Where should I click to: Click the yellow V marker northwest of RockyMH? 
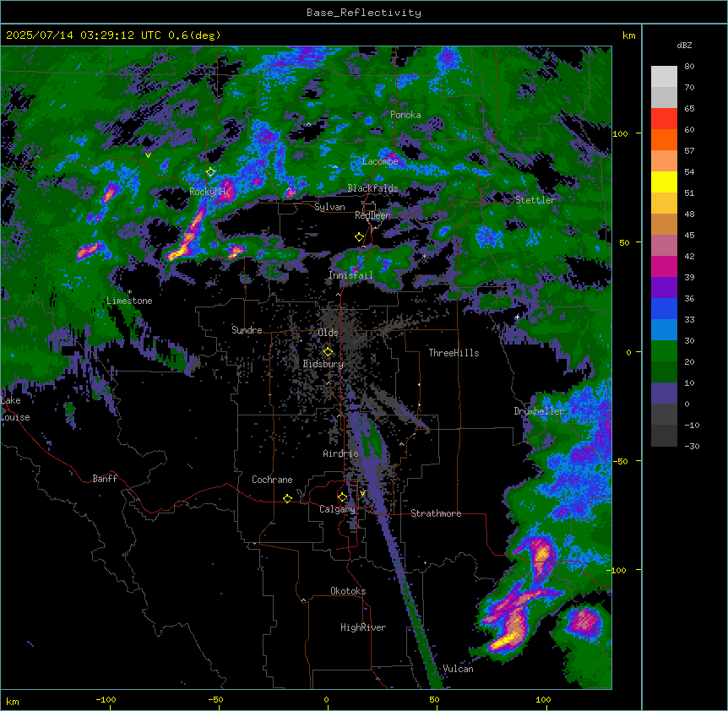click(148, 155)
